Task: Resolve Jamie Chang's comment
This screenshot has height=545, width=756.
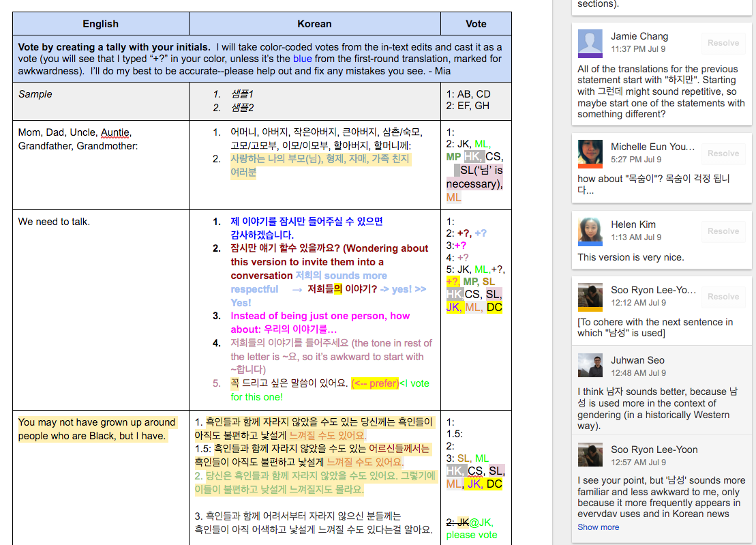Action: [723, 43]
